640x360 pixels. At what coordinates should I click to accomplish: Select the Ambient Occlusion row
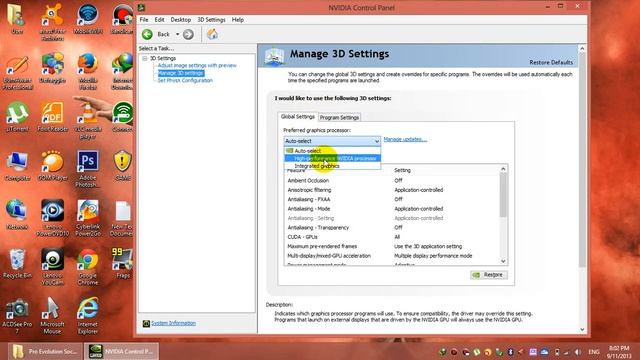[392, 180]
